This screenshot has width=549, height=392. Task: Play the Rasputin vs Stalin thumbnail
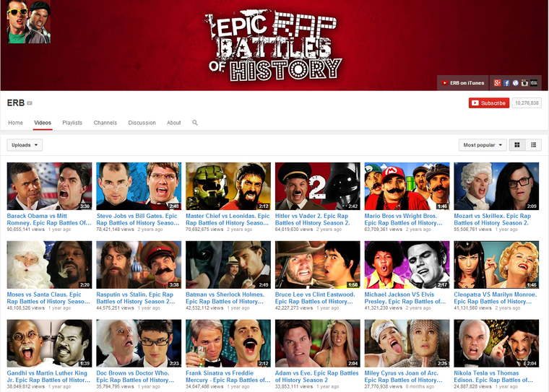tap(139, 265)
